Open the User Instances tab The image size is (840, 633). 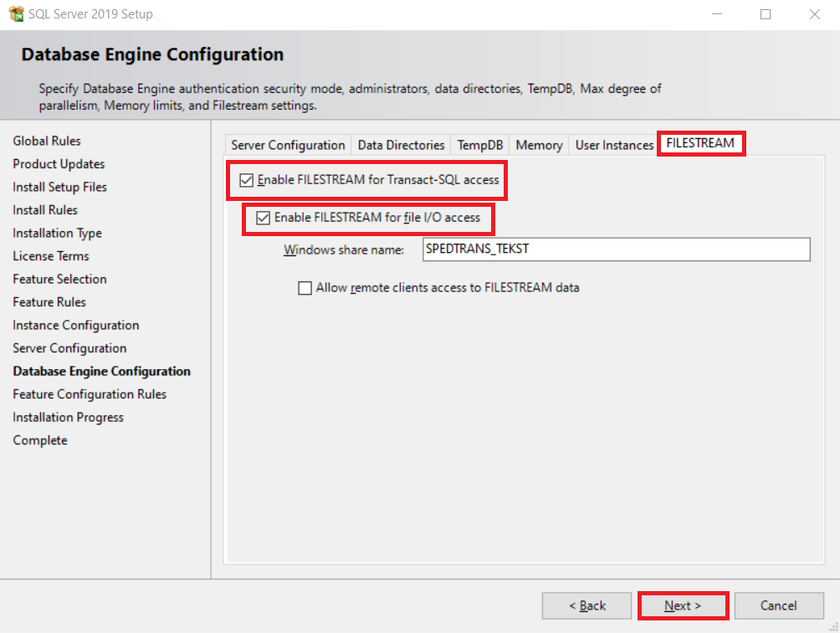[614, 145]
